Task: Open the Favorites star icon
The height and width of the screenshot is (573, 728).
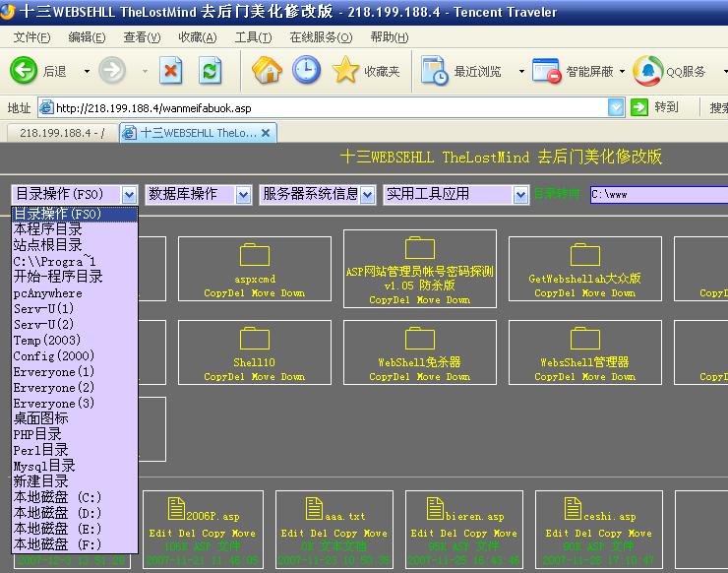Action: 345,70
